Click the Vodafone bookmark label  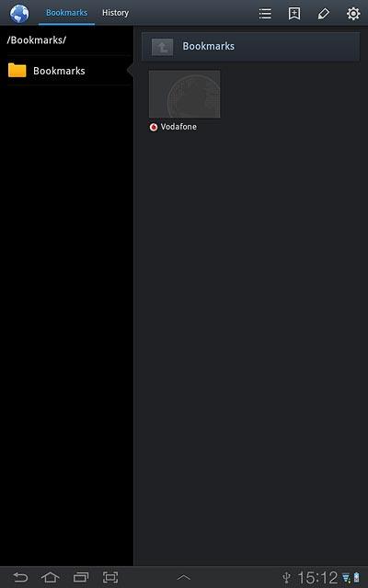pos(178,127)
